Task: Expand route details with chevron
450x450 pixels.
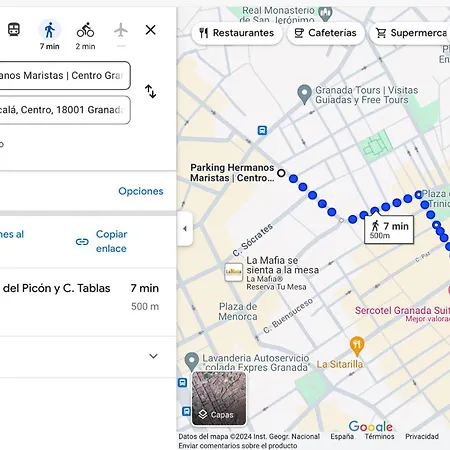Action: click(x=153, y=356)
